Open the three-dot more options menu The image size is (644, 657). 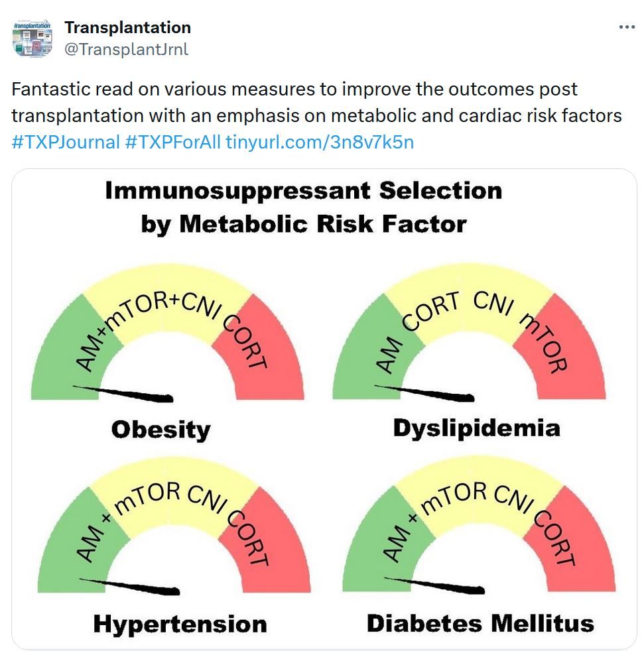click(626, 27)
